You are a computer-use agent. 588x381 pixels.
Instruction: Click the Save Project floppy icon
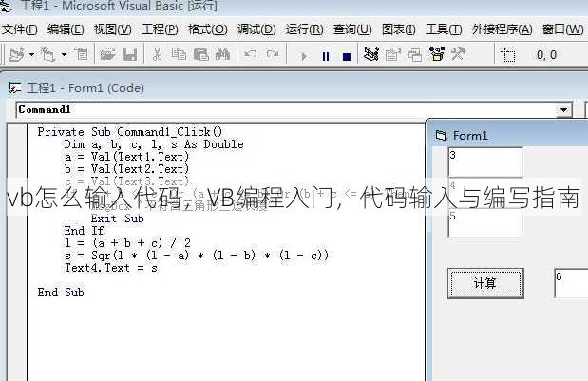[x=130, y=55]
